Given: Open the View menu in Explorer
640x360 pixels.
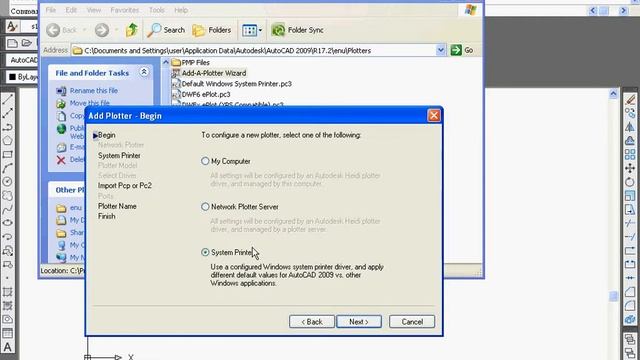Looking at the screenshot, I should click(93, 10).
